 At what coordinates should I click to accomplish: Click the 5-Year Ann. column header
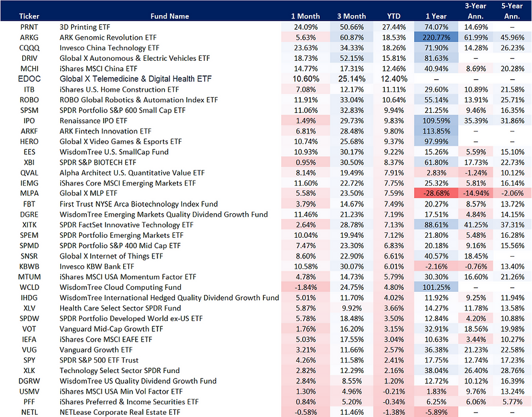tap(512, 11)
